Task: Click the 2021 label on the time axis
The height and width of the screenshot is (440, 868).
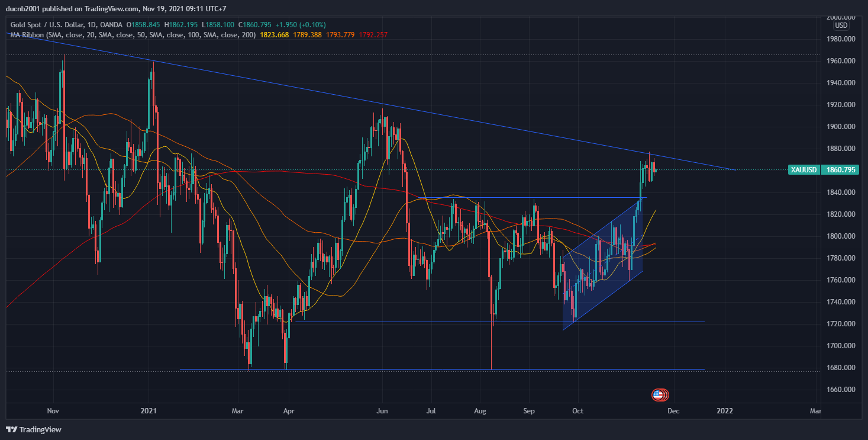Action: pyautogui.click(x=149, y=410)
